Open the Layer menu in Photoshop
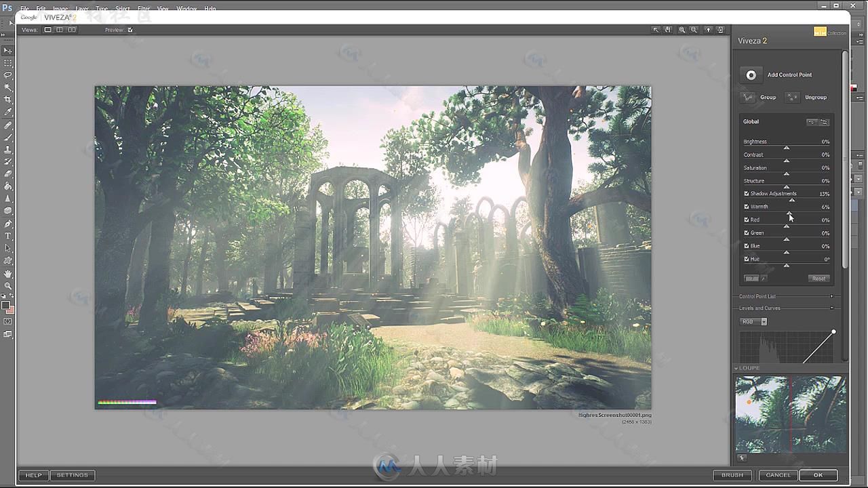The image size is (868, 488). click(x=82, y=9)
